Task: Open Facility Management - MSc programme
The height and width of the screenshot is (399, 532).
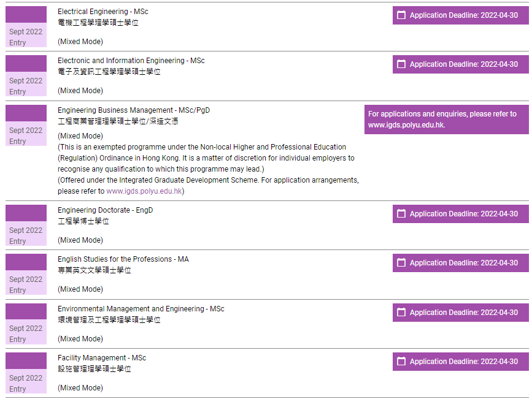Action: [102, 358]
